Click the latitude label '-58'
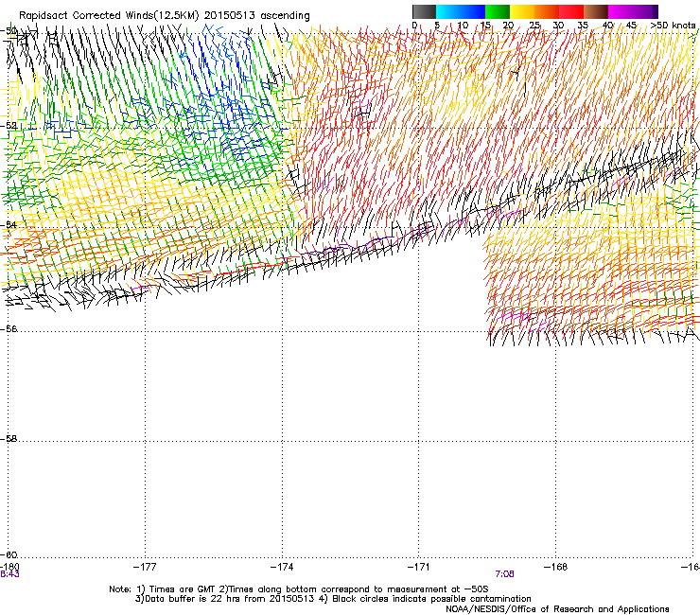The width and height of the screenshot is (700, 615). coord(9,439)
